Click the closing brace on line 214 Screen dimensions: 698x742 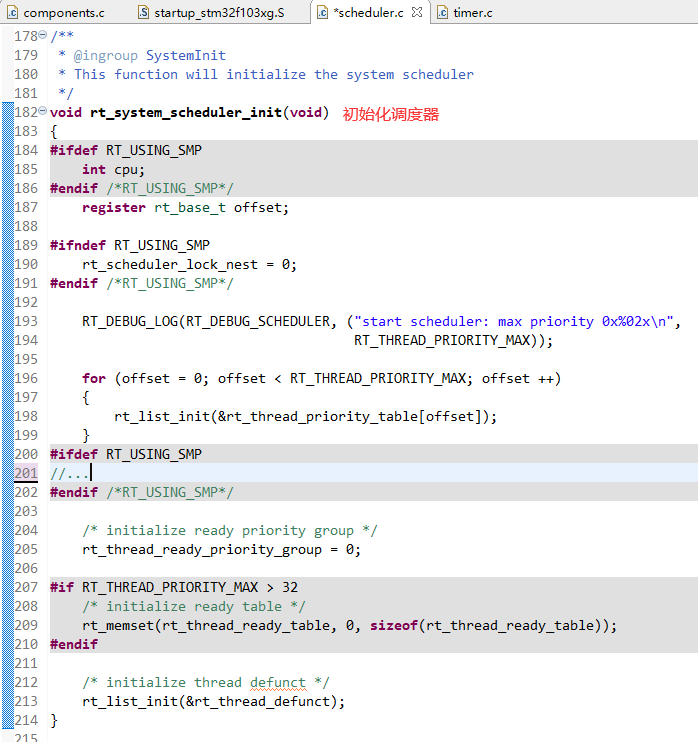pos(54,720)
